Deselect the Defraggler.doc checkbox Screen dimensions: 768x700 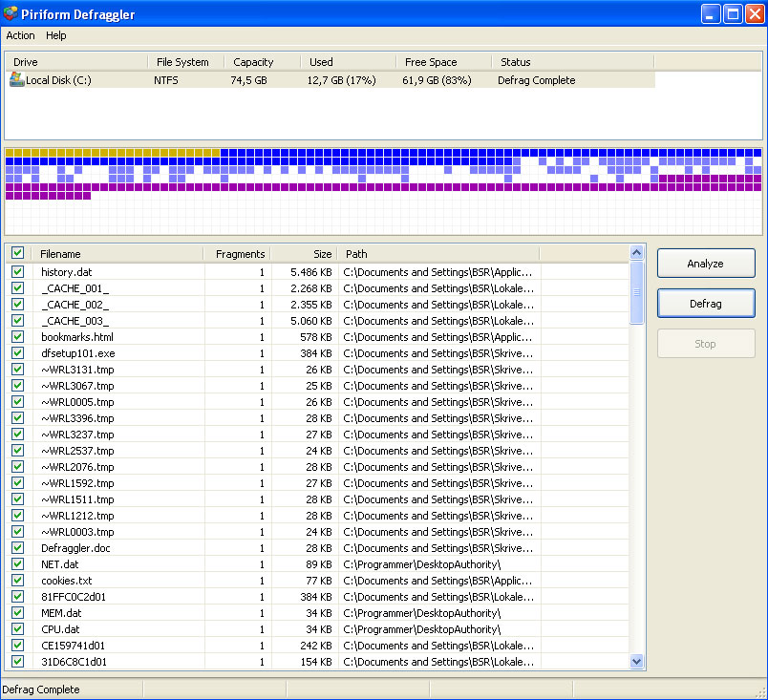pos(18,548)
